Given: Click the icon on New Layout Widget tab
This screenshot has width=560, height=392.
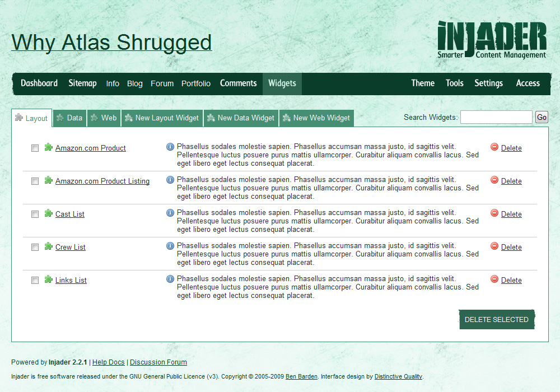Looking at the screenshot, I should pos(129,118).
